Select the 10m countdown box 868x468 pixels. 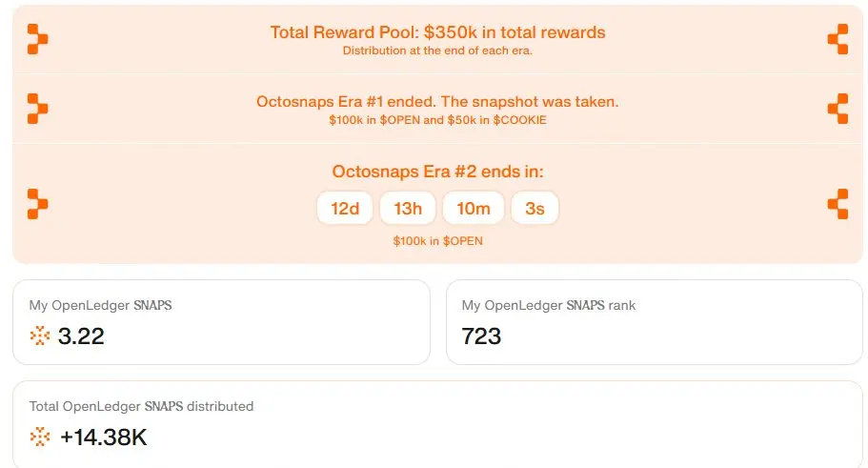(x=474, y=208)
